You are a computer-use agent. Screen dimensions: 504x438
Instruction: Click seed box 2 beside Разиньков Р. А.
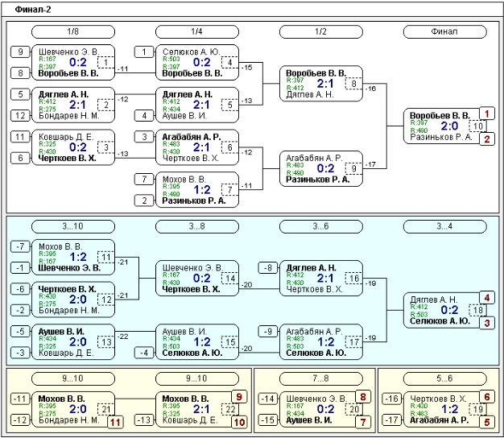(144, 200)
